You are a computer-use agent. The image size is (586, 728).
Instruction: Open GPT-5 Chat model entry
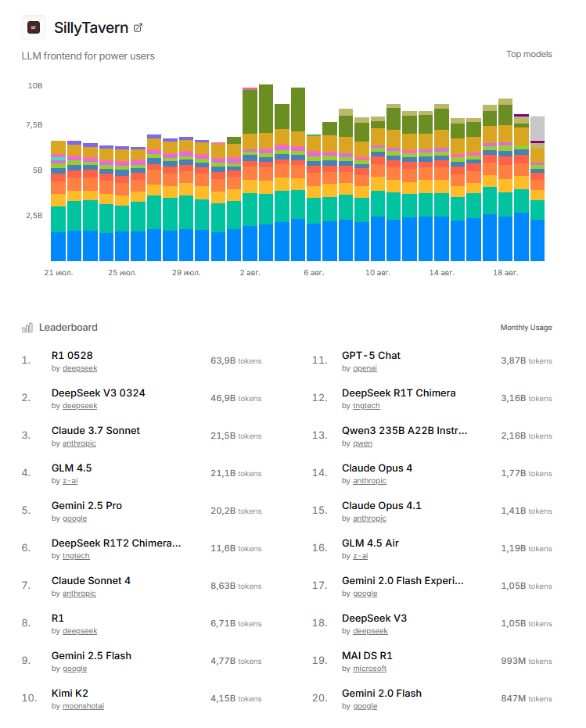click(371, 356)
